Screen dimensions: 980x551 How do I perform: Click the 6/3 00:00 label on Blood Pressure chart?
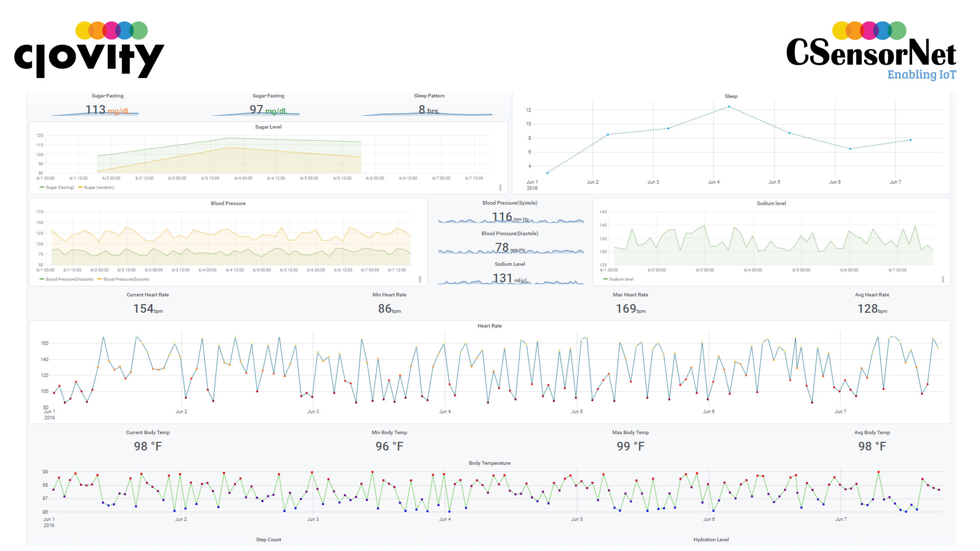(x=154, y=270)
